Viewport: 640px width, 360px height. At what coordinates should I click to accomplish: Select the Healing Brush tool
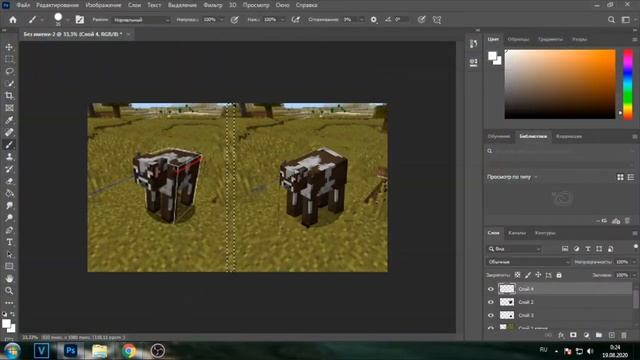[9, 133]
